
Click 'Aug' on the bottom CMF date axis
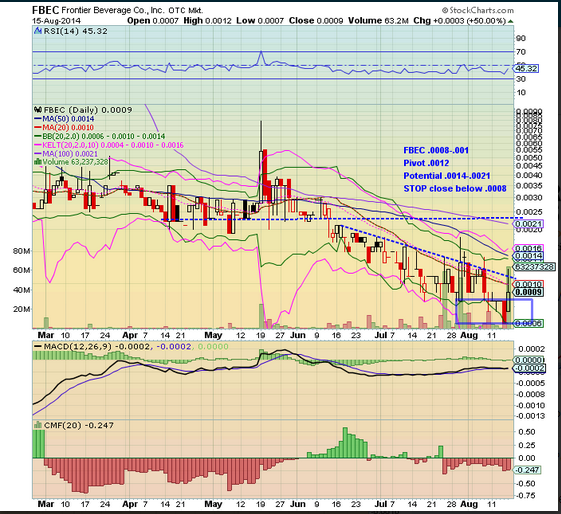tap(469, 504)
